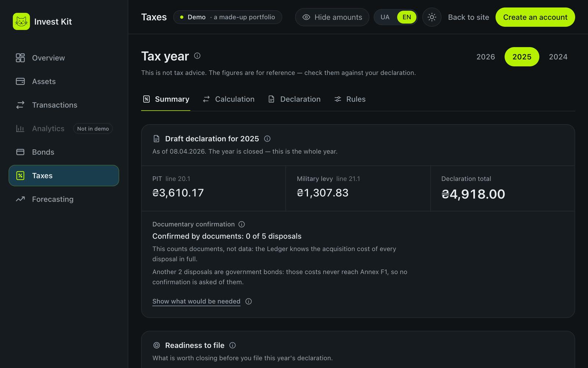Viewport: 588px width, 368px height.
Task: Click the Taxes percent icon in sidebar
Action: pyautogui.click(x=20, y=176)
